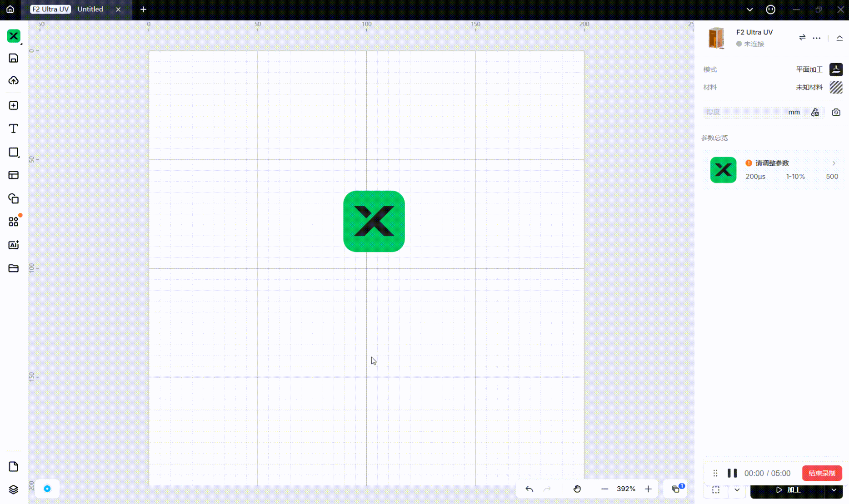Open the Layers panel icon
The image size is (849, 504).
(x=14, y=489)
